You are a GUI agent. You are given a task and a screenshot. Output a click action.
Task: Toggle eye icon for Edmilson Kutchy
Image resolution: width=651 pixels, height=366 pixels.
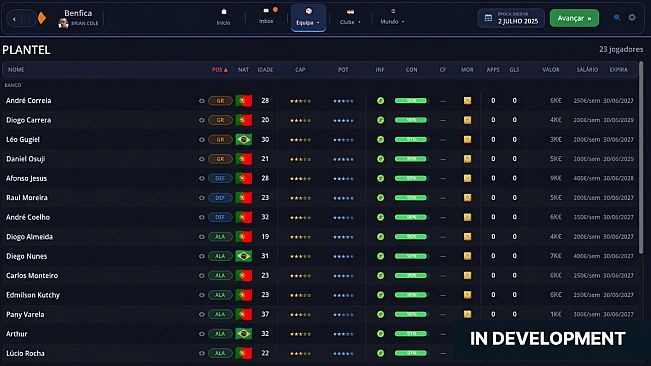[201, 295]
